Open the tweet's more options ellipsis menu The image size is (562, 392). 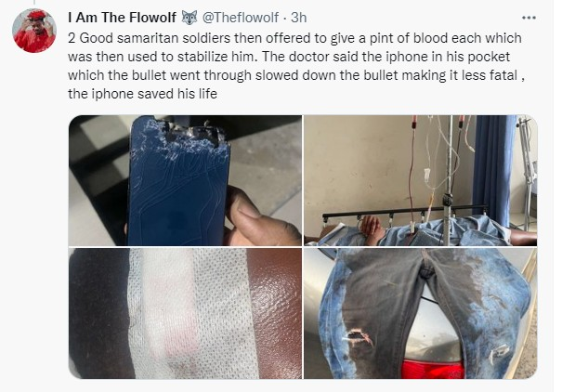[529, 18]
